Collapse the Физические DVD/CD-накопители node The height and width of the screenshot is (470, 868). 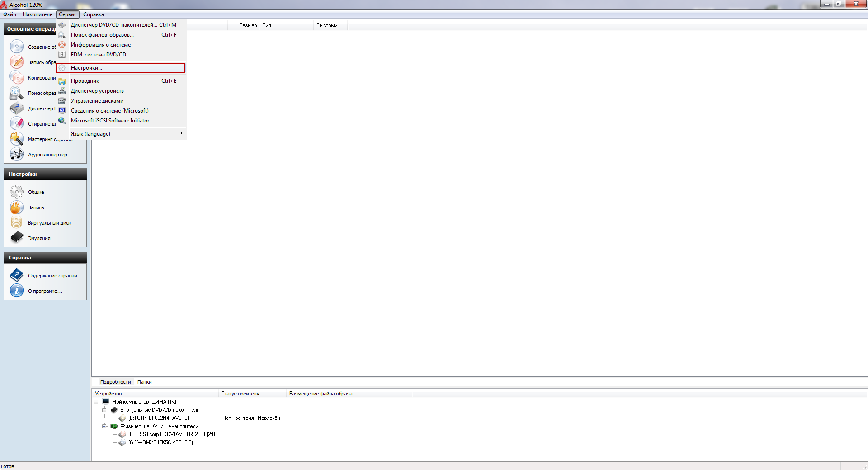(104, 426)
